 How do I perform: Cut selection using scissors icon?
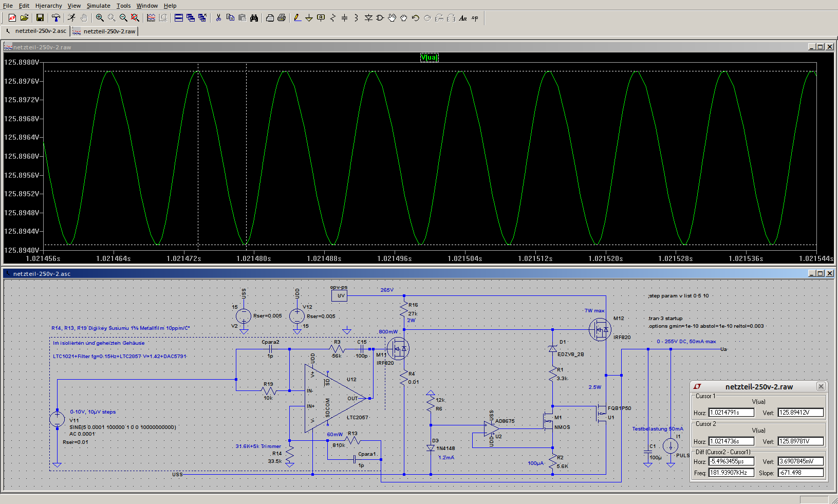218,18
